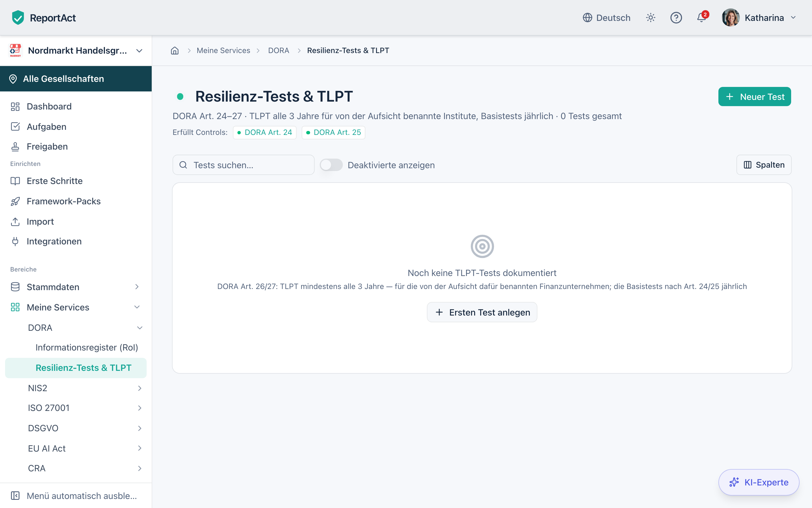
Task: Collapse the DORA submenu chevron
Action: [x=140, y=328]
